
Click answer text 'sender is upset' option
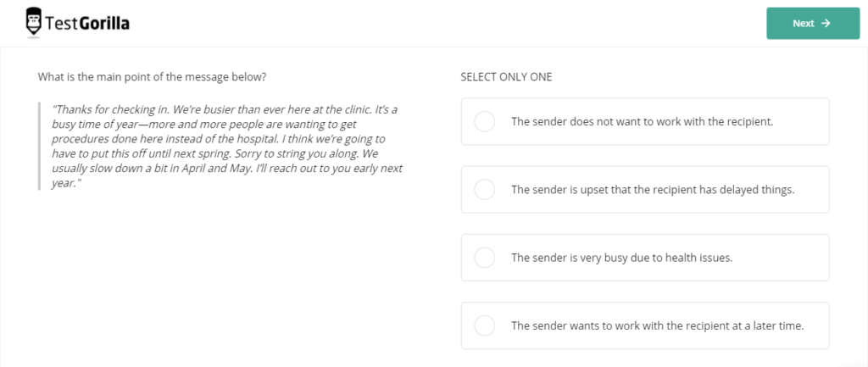[x=653, y=189]
